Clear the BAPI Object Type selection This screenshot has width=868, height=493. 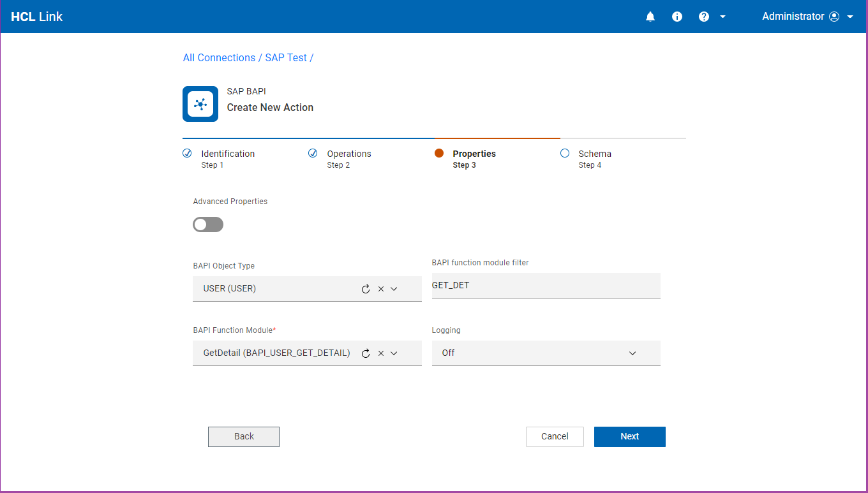[381, 289]
